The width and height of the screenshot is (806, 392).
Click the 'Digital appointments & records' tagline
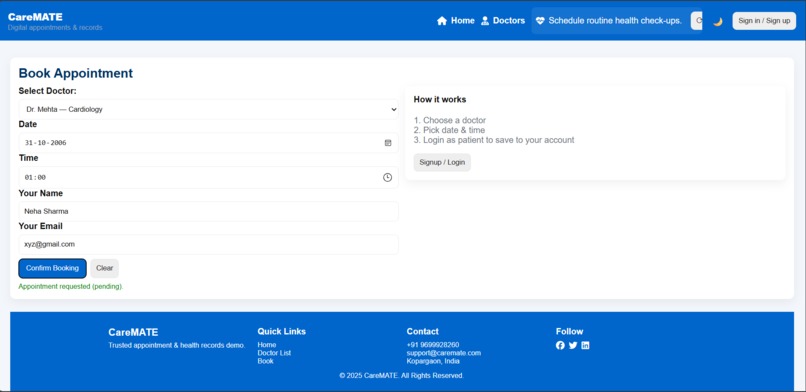(x=55, y=28)
